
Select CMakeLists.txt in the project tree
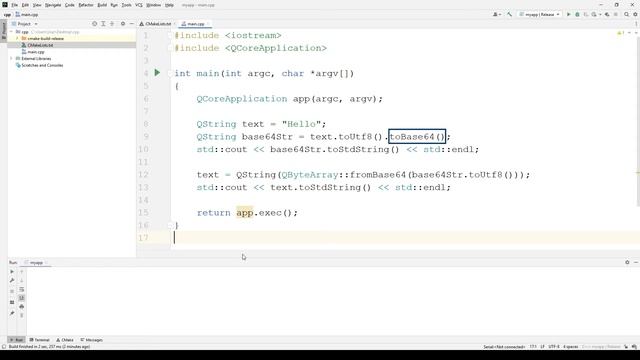click(40, 45)
